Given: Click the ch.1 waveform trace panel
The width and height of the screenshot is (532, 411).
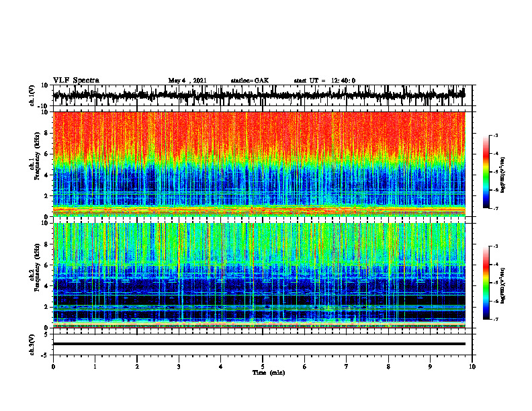Looking at the screenshot, I should [262, 95].
